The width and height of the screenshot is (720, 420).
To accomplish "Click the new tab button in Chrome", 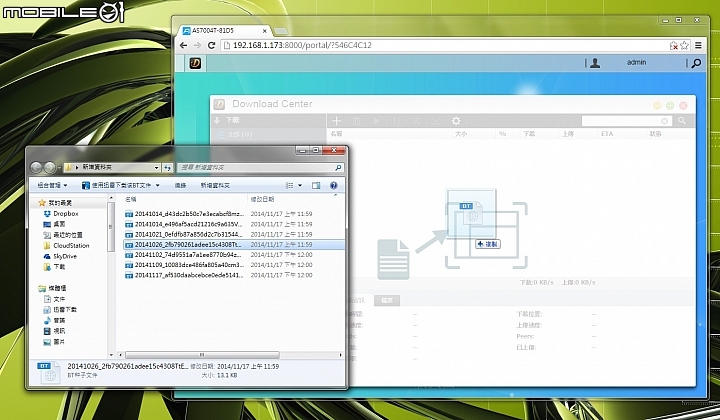I will click(281, 31).
